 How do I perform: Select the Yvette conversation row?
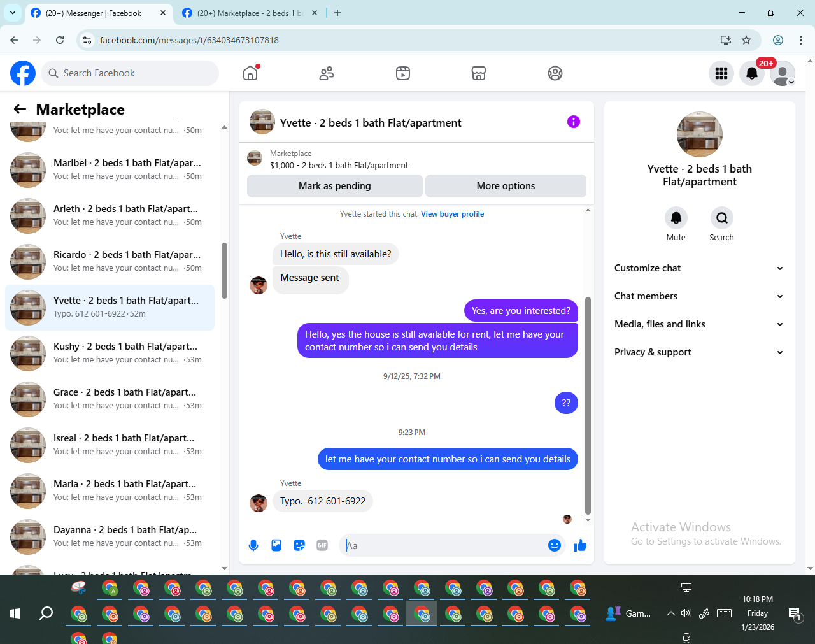coord(110,308)
